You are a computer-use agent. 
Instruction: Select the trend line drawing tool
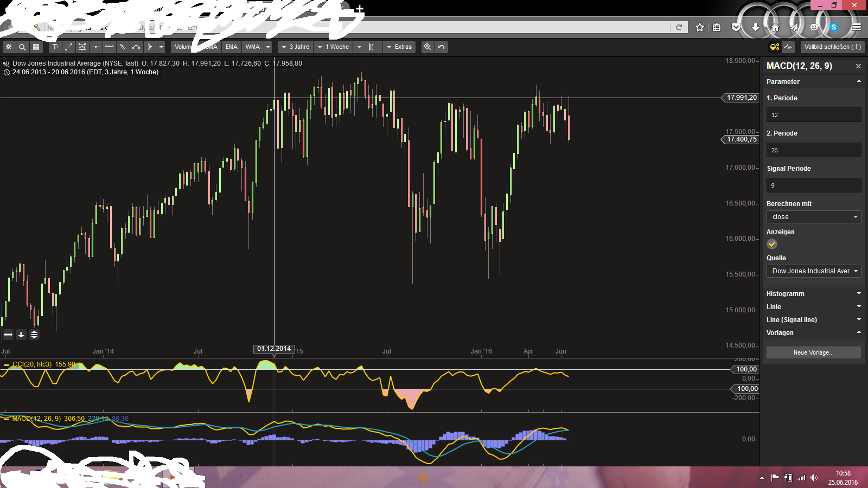[69, 47]
